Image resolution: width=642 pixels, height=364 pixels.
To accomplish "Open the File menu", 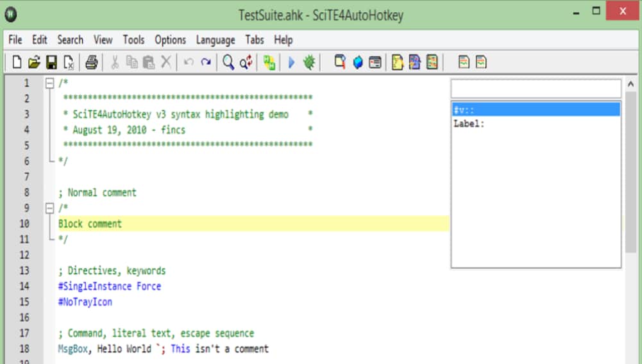I will tap(15, 40).
